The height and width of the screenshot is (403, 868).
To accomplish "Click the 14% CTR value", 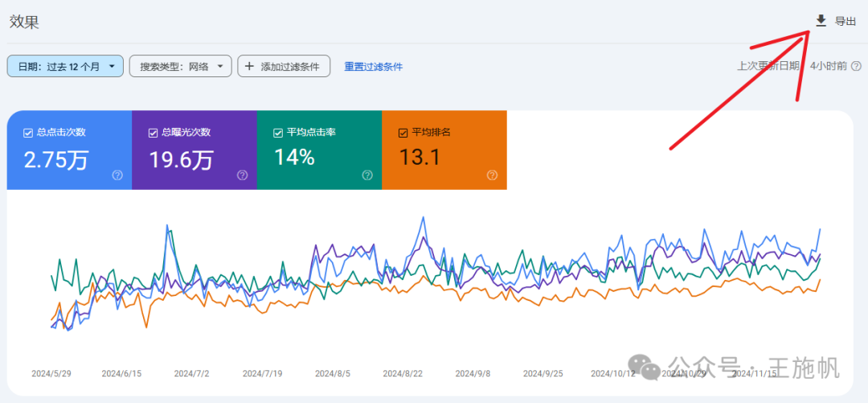I will [295, 158].
